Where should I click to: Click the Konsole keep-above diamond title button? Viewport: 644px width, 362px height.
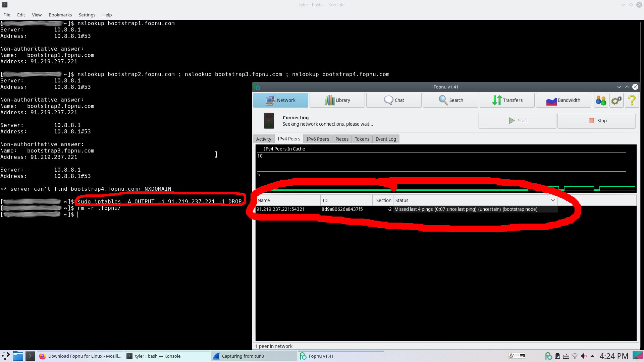click(631, 5)
